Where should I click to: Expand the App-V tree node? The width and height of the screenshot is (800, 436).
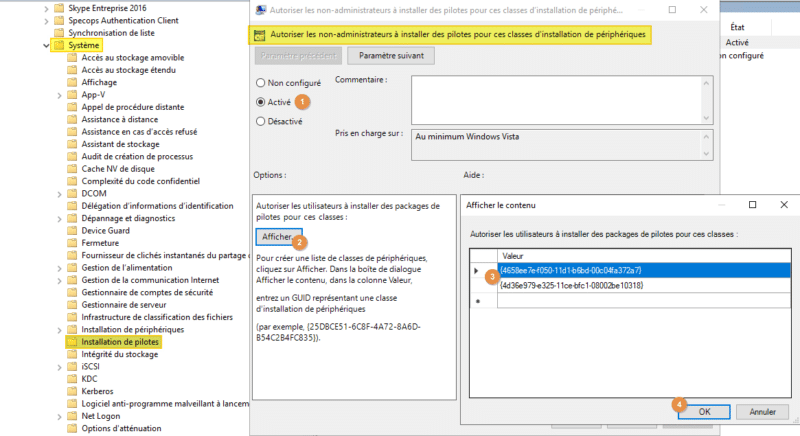[61, 94]
